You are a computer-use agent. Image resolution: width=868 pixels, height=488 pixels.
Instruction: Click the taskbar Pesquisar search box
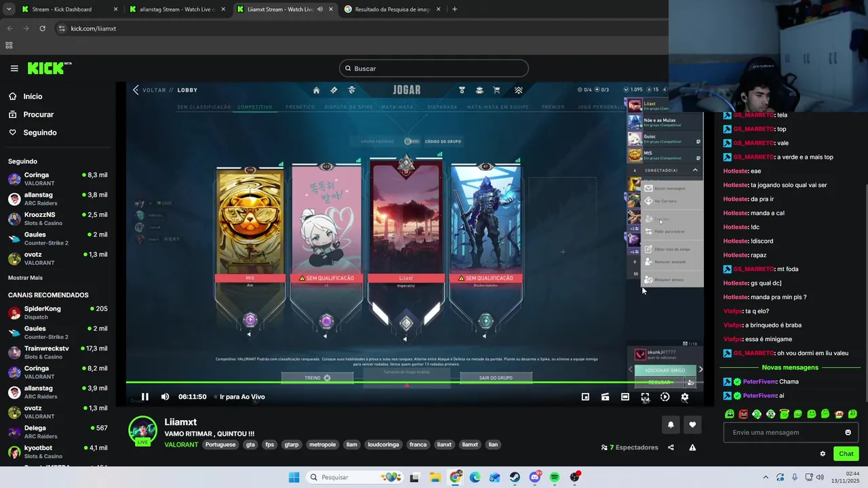point(355,477)
